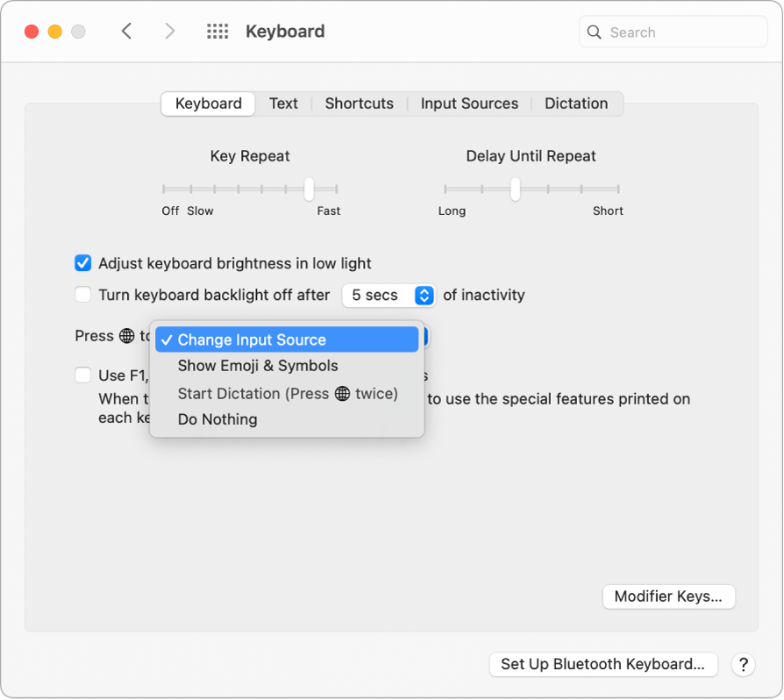Uncheck Adjust keyboard brightness in low light
Image resolution: width=784 pixels, height=700 pixels.
(82, 263)
